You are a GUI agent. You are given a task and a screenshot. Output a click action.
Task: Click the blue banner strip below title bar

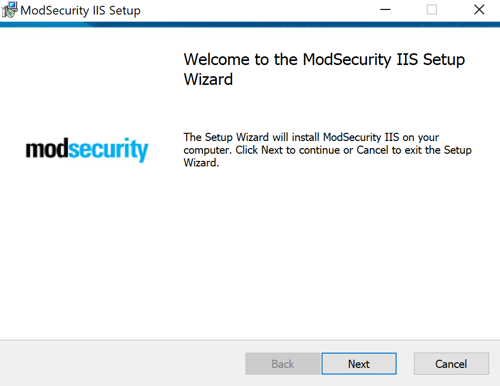250,25
